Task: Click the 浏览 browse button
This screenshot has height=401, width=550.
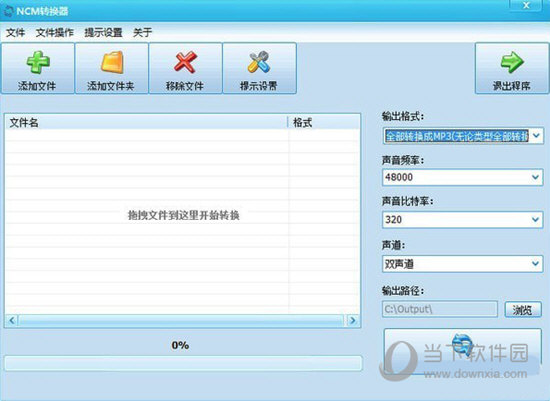Action: (523, 309)
